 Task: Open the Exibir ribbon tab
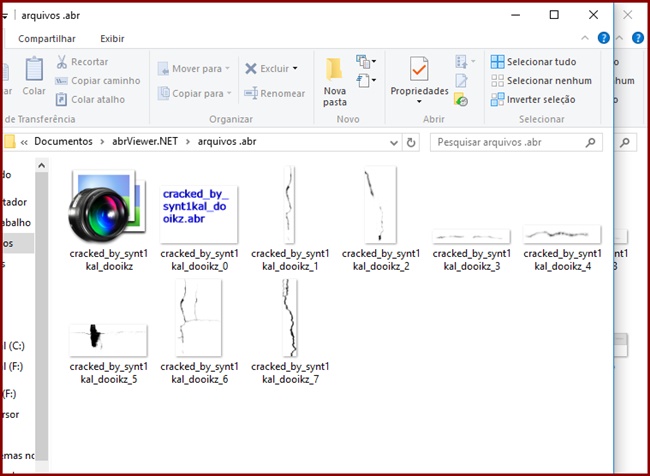point(112,39)
